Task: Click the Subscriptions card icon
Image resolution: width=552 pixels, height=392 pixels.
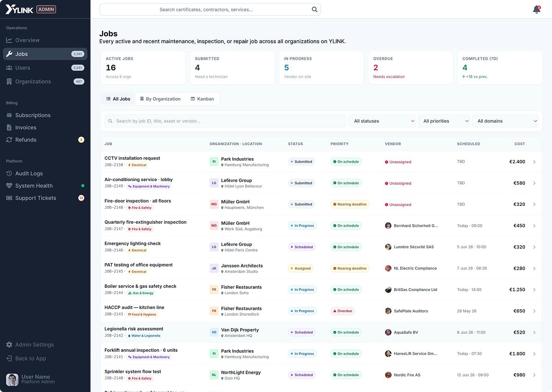Action: pos(9,115)
